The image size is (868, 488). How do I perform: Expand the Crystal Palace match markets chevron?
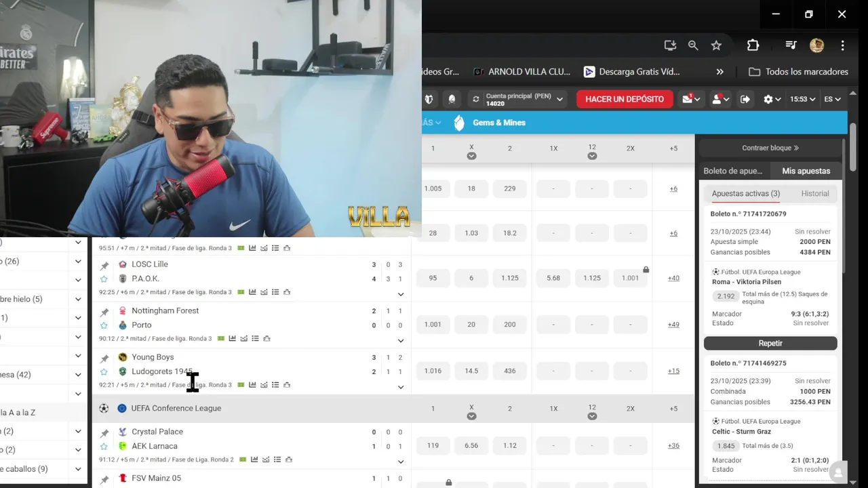[x=401, y=462]
